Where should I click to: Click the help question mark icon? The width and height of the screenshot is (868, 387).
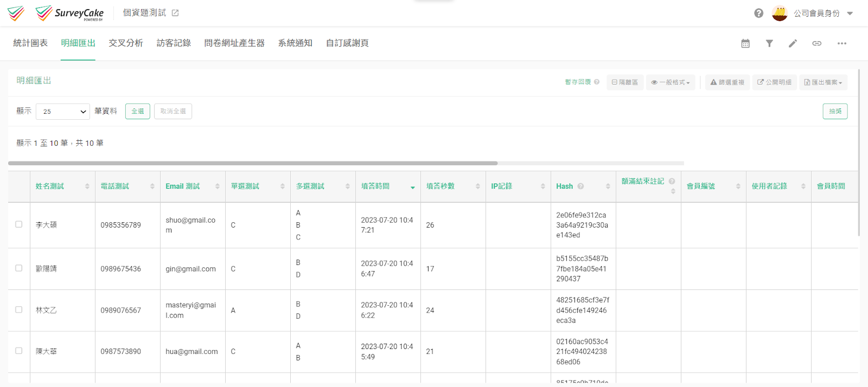click(x=758, y=13)
